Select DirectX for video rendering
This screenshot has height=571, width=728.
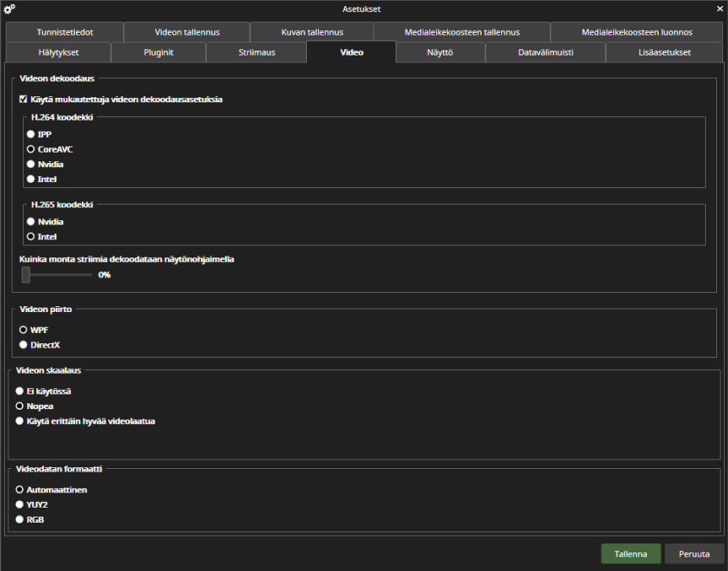point(24,345)
